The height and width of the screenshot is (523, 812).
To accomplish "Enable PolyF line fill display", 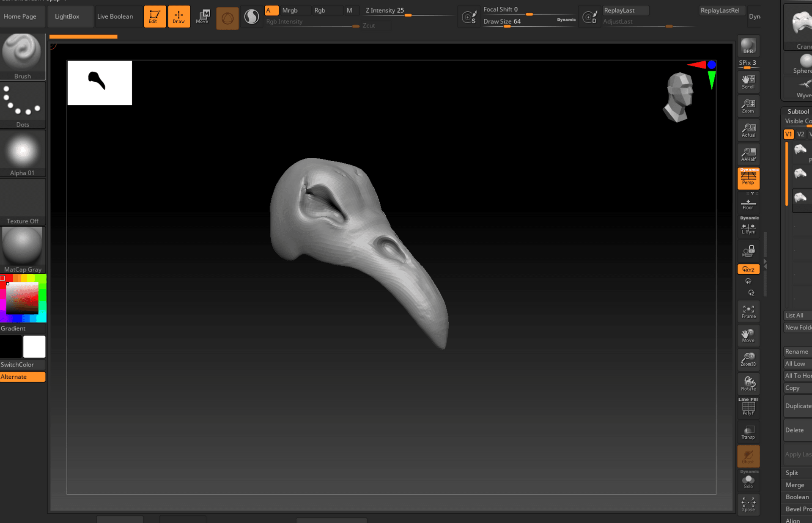I will pos(748,407).
